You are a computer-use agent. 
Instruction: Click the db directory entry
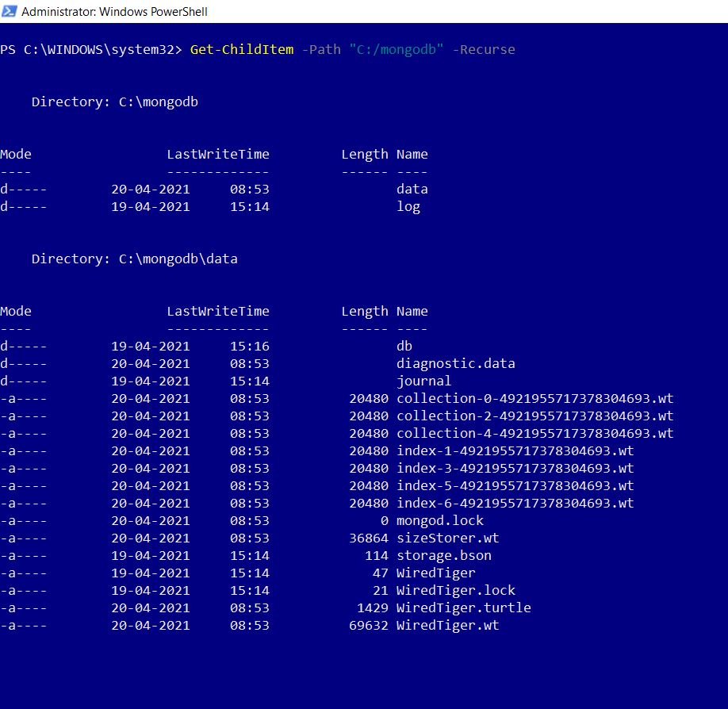tap(404, 346)
